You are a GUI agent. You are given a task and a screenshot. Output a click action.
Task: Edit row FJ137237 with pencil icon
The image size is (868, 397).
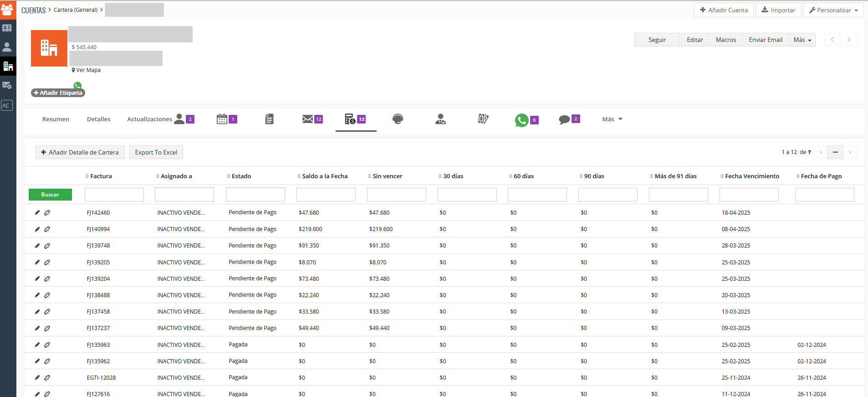tap(37, 328)
